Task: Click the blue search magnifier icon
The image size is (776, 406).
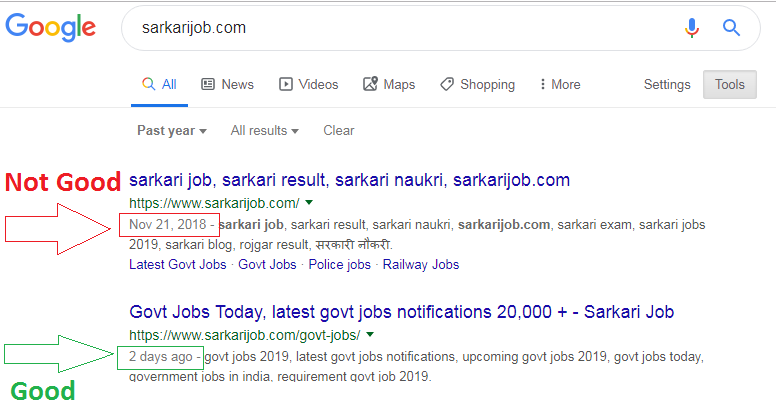Action: (x=731, y=28)
